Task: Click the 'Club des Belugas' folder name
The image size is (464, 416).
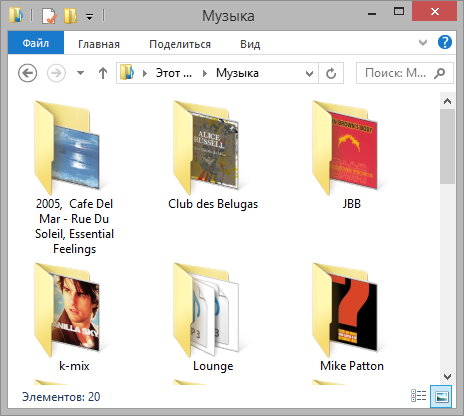Action: 213,204
